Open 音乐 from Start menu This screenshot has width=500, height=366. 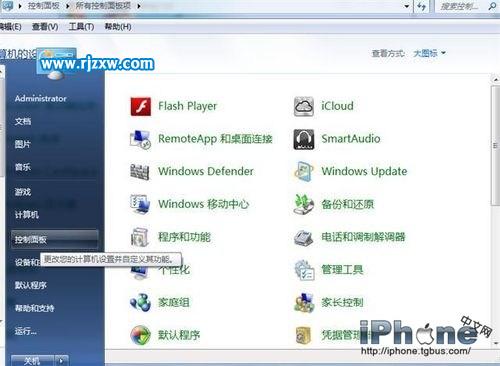click(23, 167)
